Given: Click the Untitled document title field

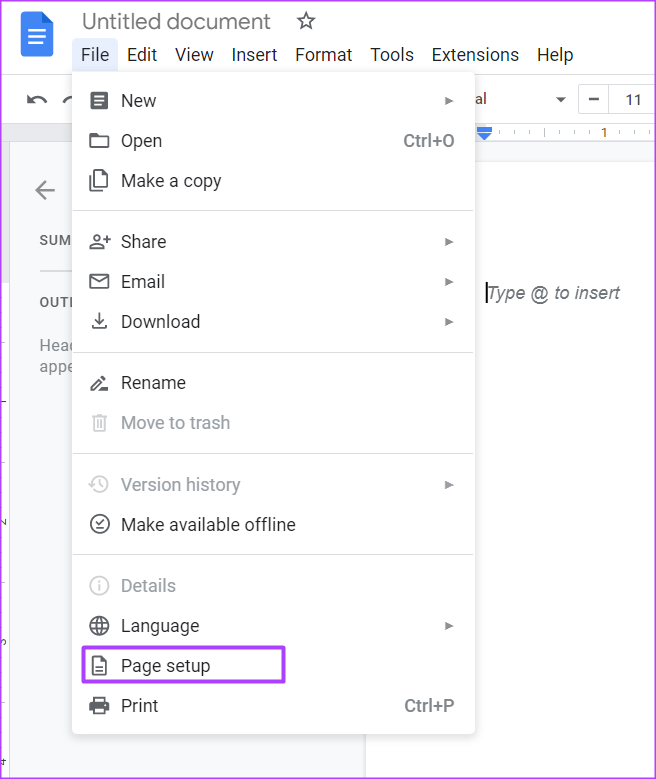Looking at the screenshot, I should (176, 21).
